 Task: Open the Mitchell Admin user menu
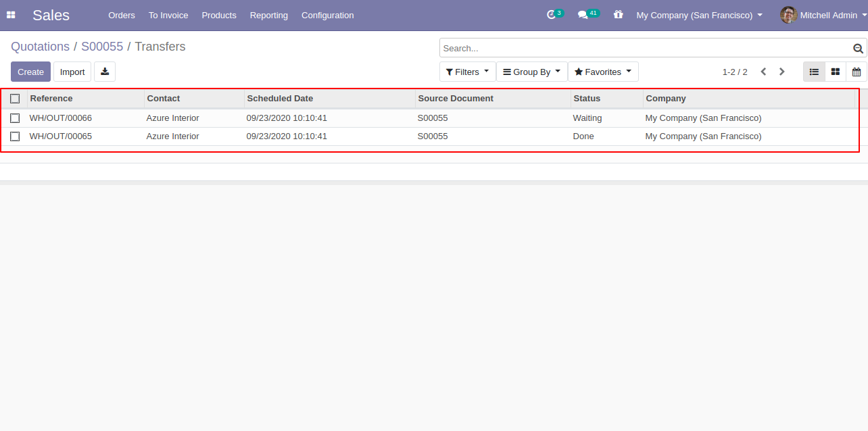pyautogui.click(x=823, y=15)
